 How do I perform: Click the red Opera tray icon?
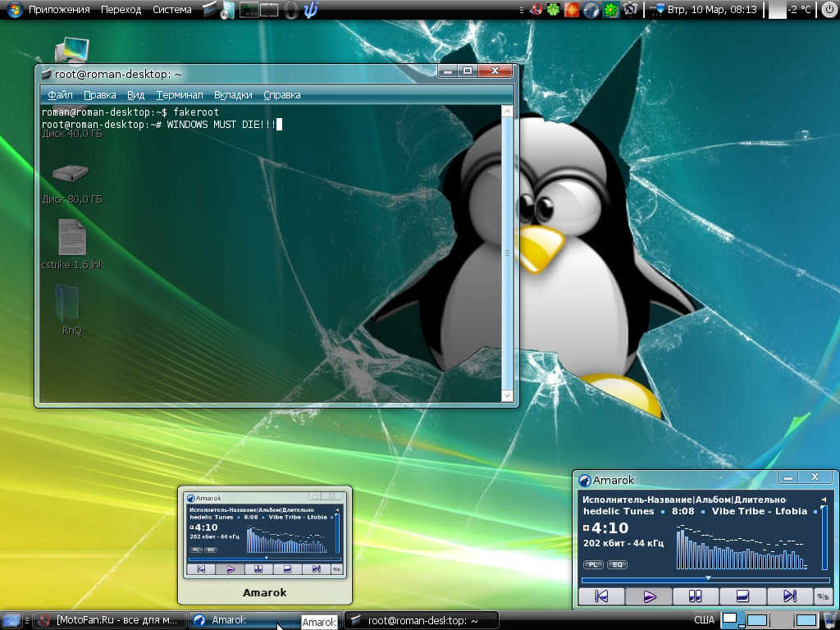tap(536, 10)
